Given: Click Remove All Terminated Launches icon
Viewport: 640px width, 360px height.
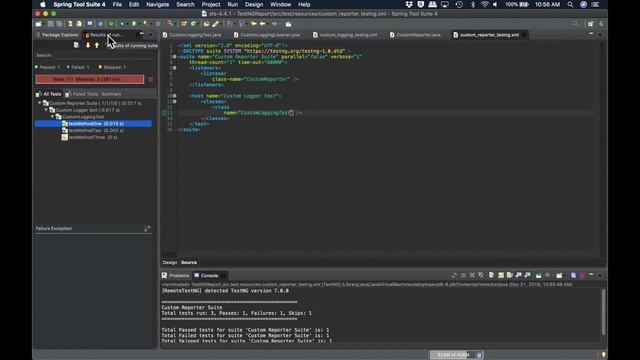Looking at the screenshot, I should (481, 276).
